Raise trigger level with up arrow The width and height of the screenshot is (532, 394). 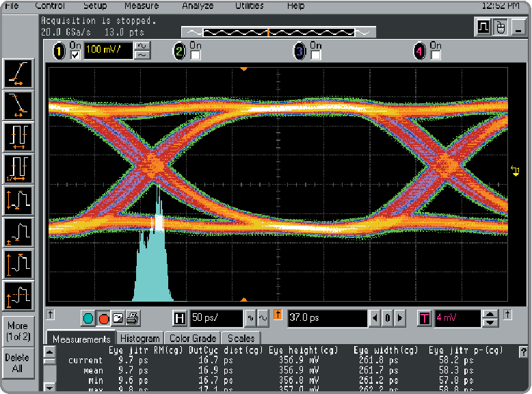click(490, 314)
